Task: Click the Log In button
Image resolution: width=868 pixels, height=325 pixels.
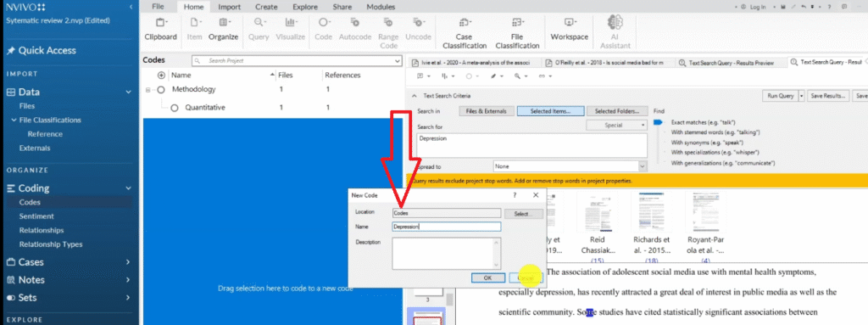Action: point(754,7)
